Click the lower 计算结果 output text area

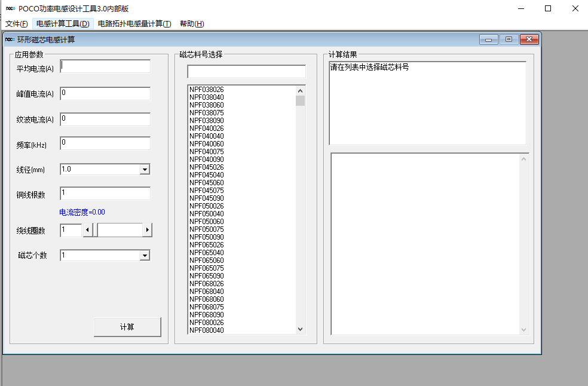(x=430, y=244)
